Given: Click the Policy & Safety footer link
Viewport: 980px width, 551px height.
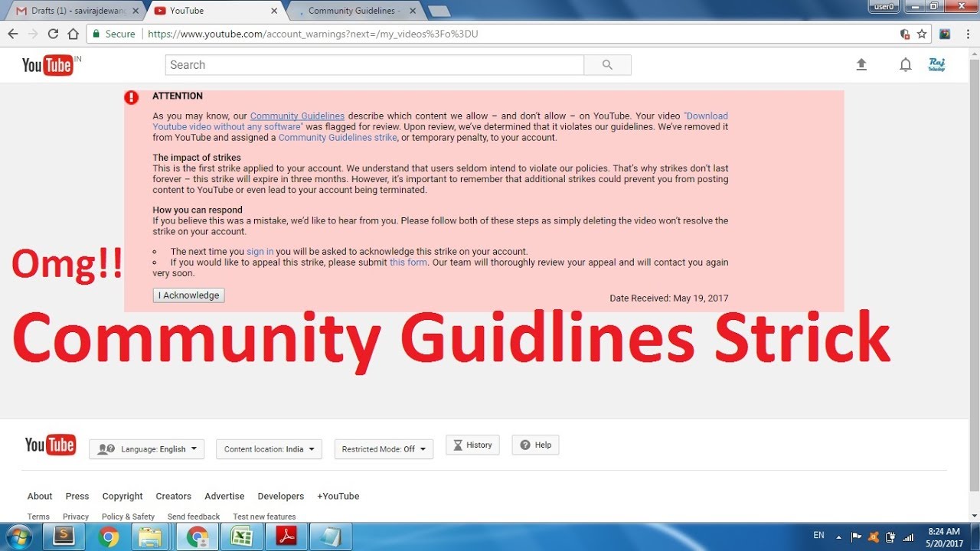Looking at the screenshot, I should tap(128, 517).
